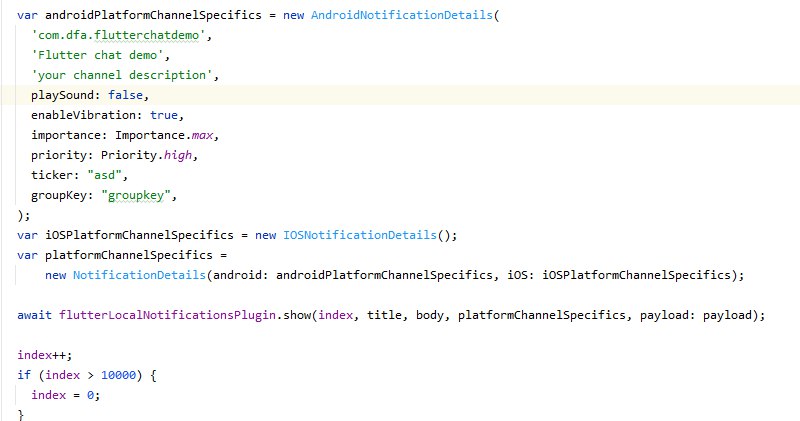Click the body argument in show call
This screenshot has width=800, height=421.
click(x=430, y=315)
